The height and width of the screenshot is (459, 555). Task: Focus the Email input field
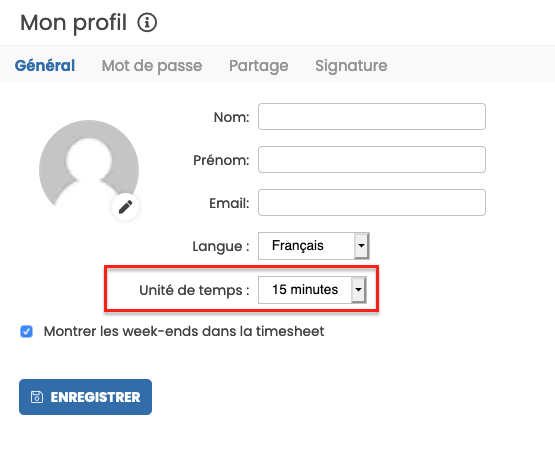pyautogui.click(x=372, y=203)
